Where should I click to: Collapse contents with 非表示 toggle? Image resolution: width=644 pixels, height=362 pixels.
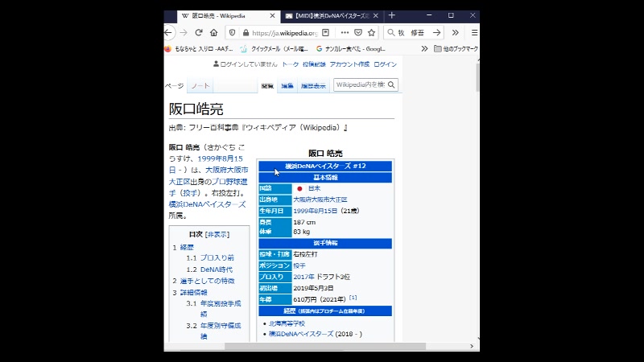click(x=217, y=234)
